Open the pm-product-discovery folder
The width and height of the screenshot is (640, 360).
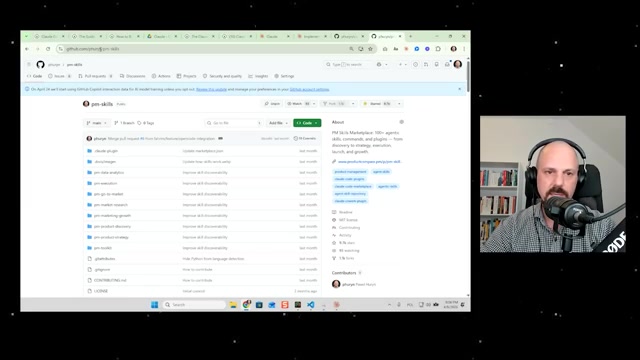tap(112, 227)
